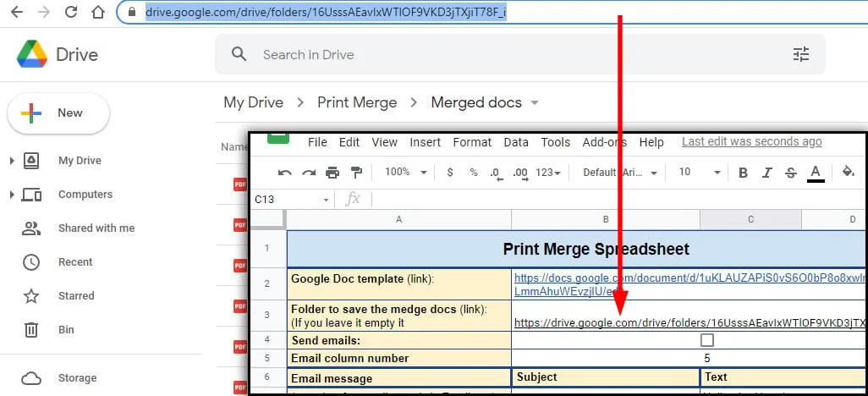Viewport: 868px width, 396px height.
Task: Open Computers in the sidebar
Action: (x=85, y=195)
